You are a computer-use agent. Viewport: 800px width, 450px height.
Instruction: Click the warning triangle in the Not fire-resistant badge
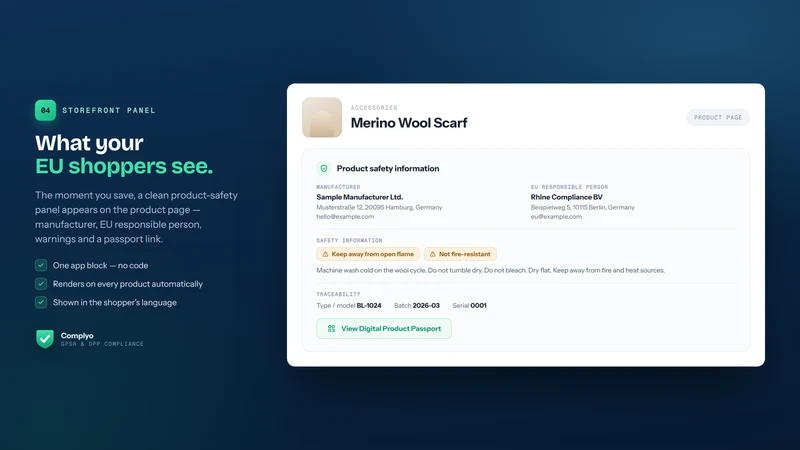[x=433, y=254]
